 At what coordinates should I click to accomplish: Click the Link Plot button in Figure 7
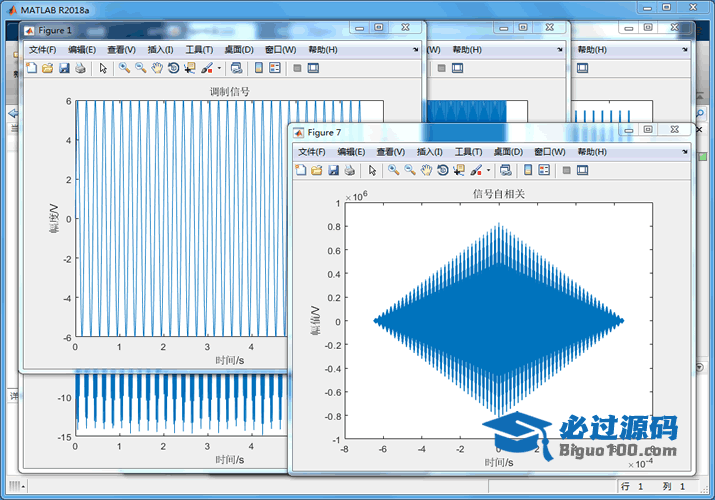505,170
